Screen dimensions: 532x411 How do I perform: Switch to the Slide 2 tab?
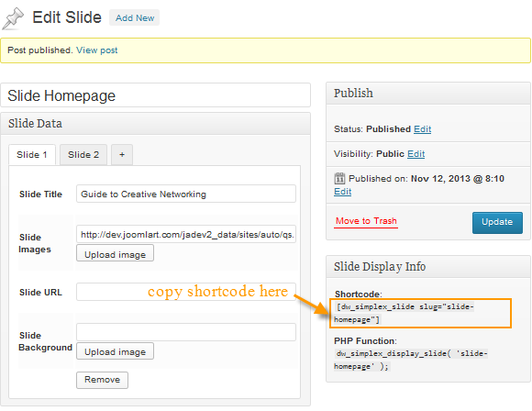point(83,155)
